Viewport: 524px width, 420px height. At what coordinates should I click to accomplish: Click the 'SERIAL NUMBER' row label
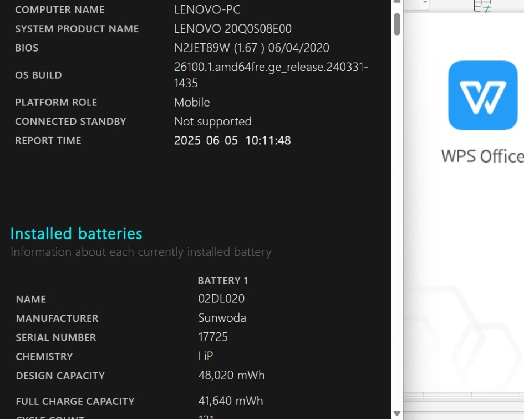pos(56,337)
